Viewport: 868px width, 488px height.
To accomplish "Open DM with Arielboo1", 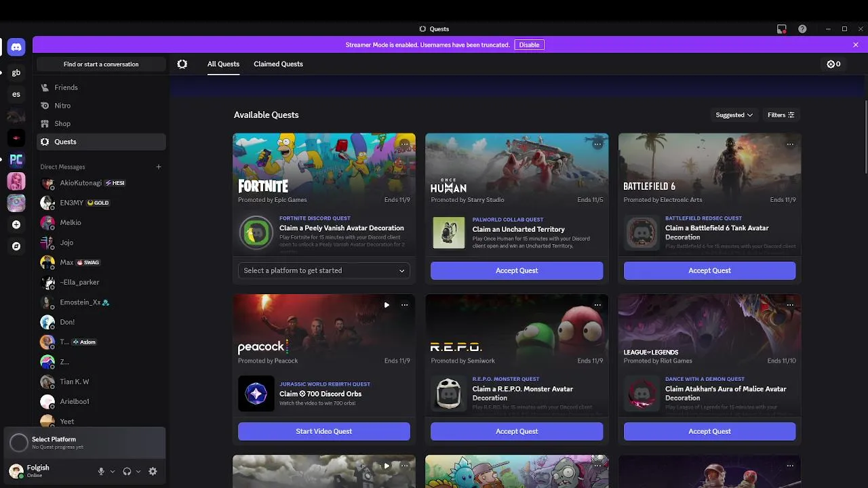I will pyautogui.click(x=101, y=401).
